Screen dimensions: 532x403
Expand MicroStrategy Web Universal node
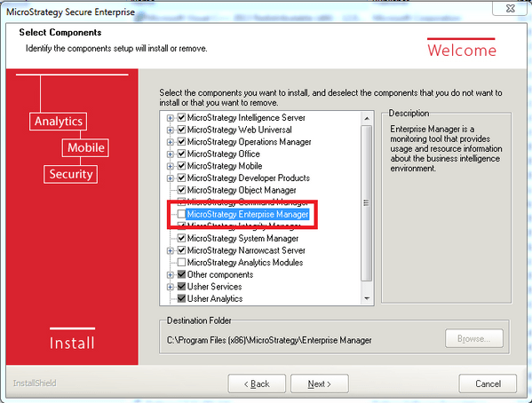click(171, 130)
